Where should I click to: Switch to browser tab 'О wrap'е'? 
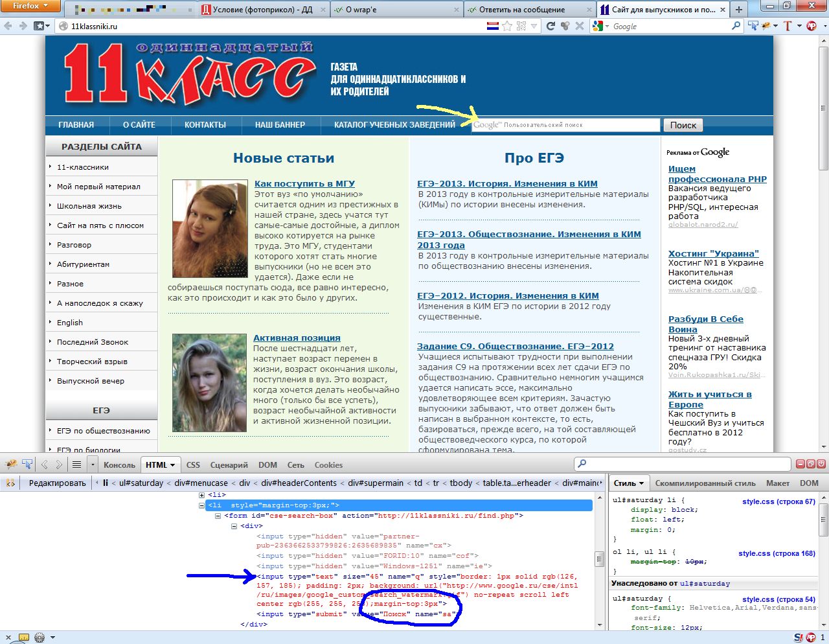396,9
